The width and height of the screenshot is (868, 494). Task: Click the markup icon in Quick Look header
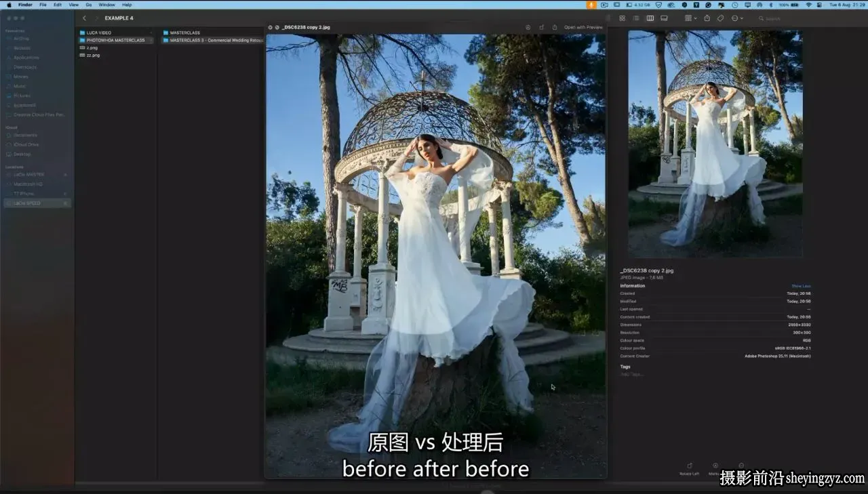(x=528, y=27)
